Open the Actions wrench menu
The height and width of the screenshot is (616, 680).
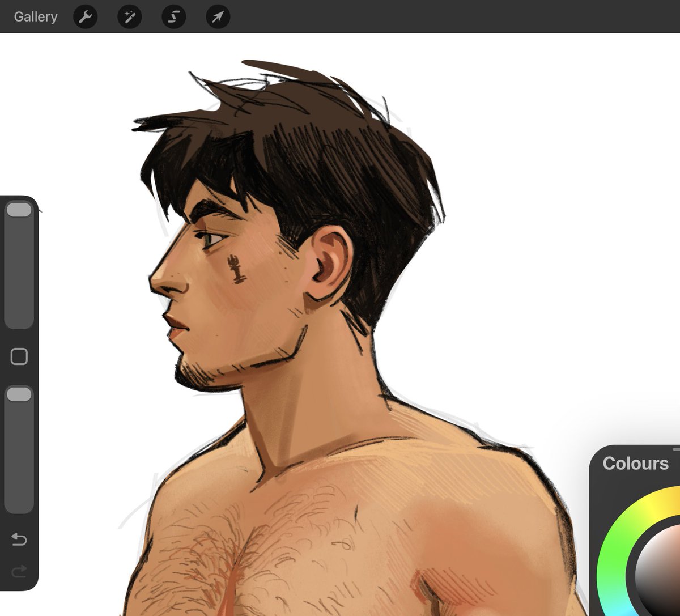click(86, 17)
